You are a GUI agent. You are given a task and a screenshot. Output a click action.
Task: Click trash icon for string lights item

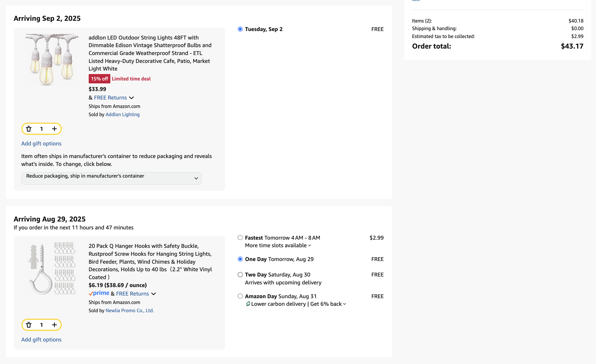click(x=29, y=129)
